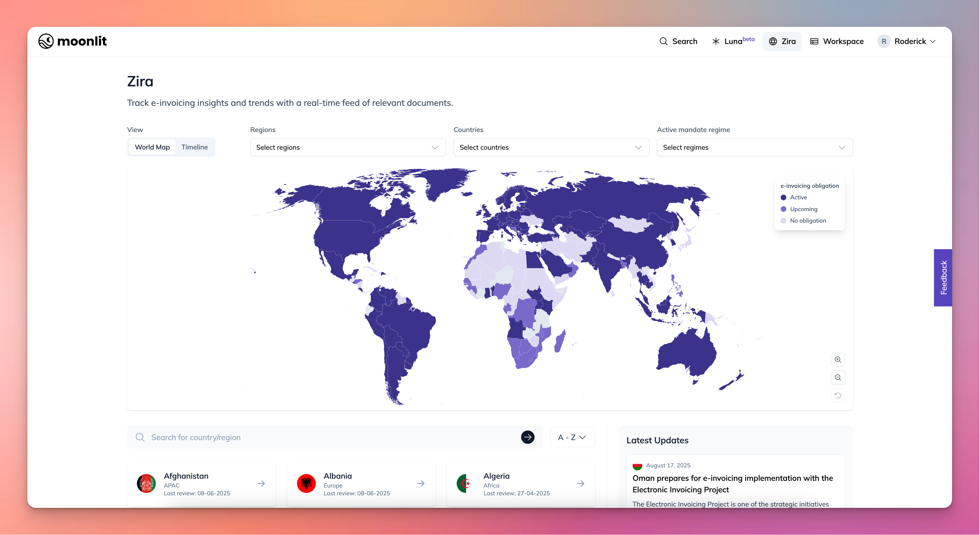Viewport: 980px width, 535px height.
Task: Open the Feedback side button
Action: click(x=943, y=278)
